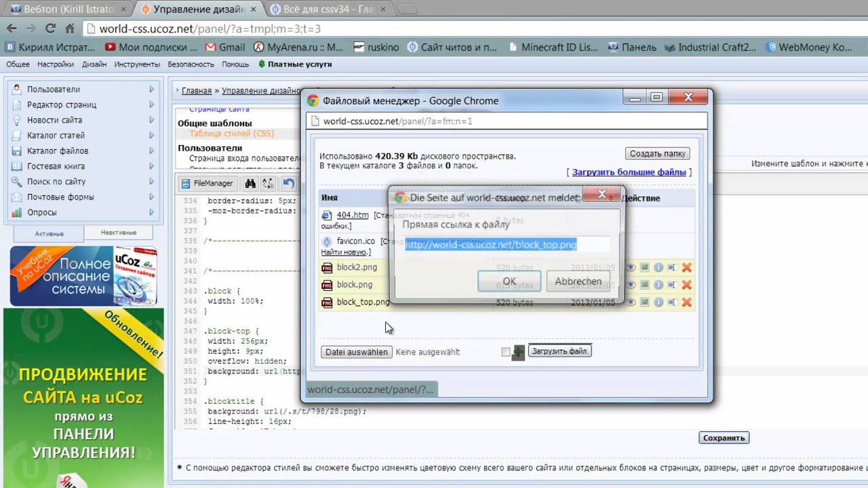The height and width of the screenshot is (488, 868).
Task: Delete block2.png with the red X
Action: pyautogui.click(x=686, y=267)
